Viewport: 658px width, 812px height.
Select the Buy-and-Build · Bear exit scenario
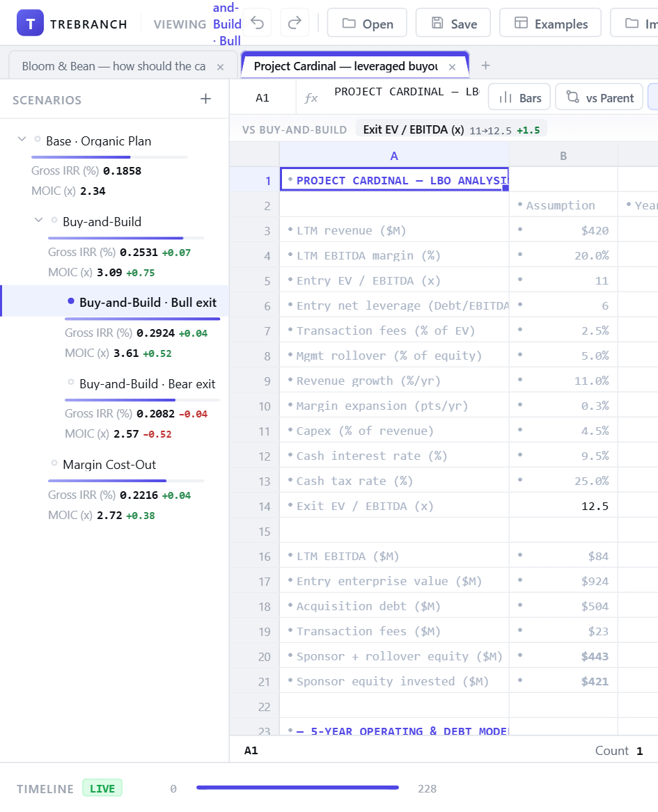tap(147, 383)
